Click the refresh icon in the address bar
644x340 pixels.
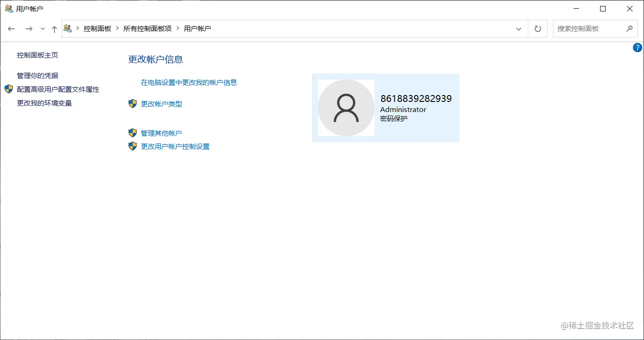pyautogui.click(x=537, y=28)
